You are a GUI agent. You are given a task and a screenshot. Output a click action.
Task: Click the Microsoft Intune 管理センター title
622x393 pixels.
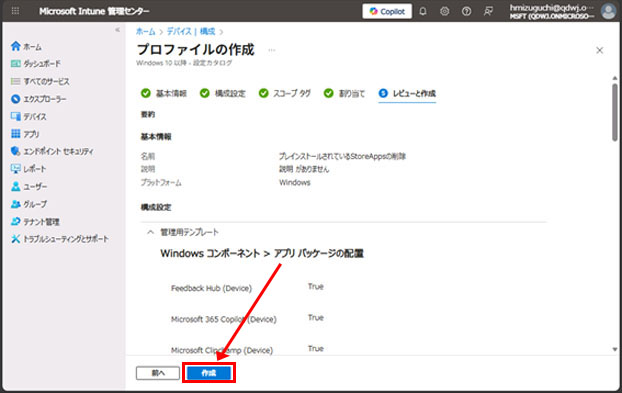coord(94,11)
